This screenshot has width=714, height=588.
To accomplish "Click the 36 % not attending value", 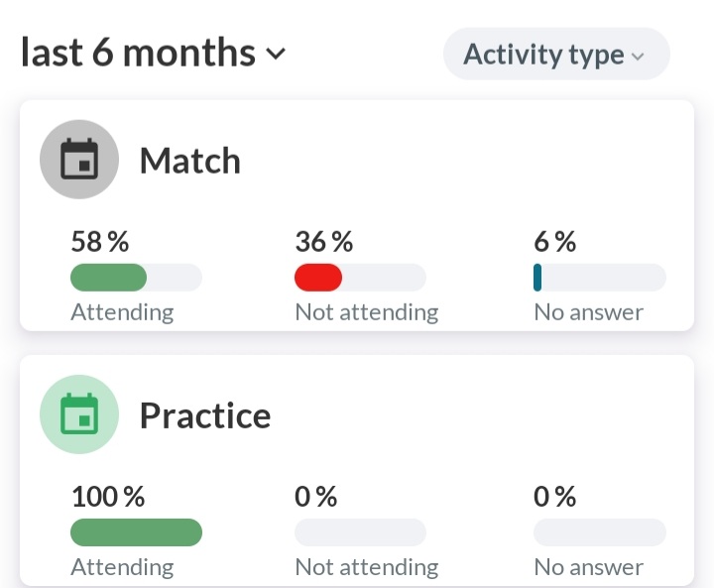I will click(323, 241).
